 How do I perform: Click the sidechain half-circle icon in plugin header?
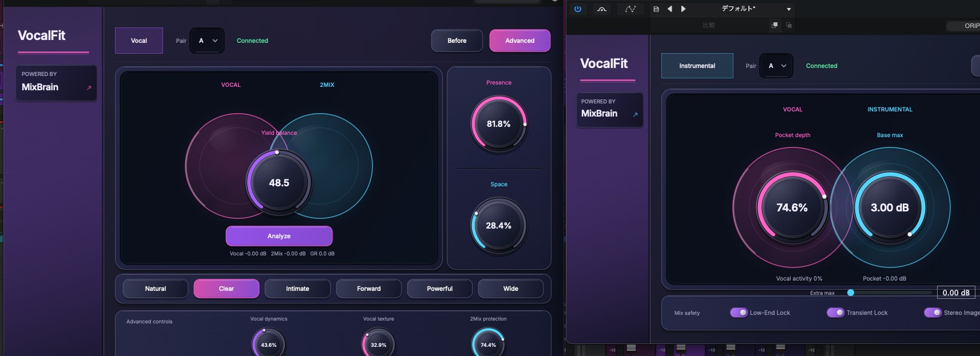coord(602,9)
